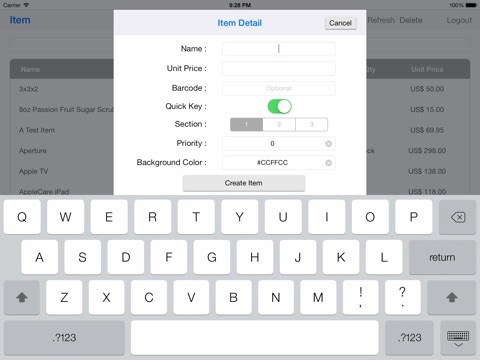Click the optional Barcode field
This screenshot has height=360, width=480.
pos(279,88)
